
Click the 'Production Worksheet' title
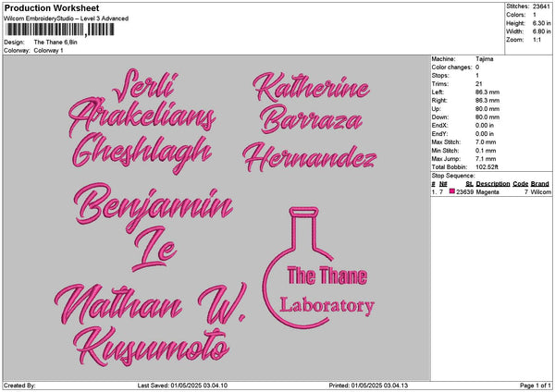[52, 7]
